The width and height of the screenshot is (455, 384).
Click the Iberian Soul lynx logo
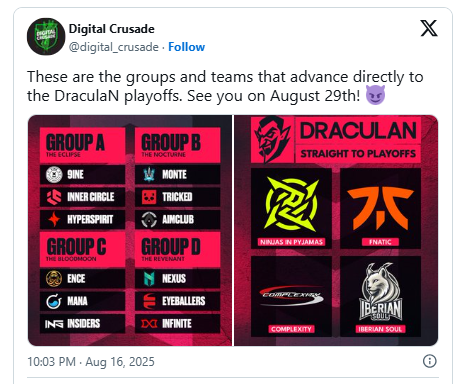point(380,291)
